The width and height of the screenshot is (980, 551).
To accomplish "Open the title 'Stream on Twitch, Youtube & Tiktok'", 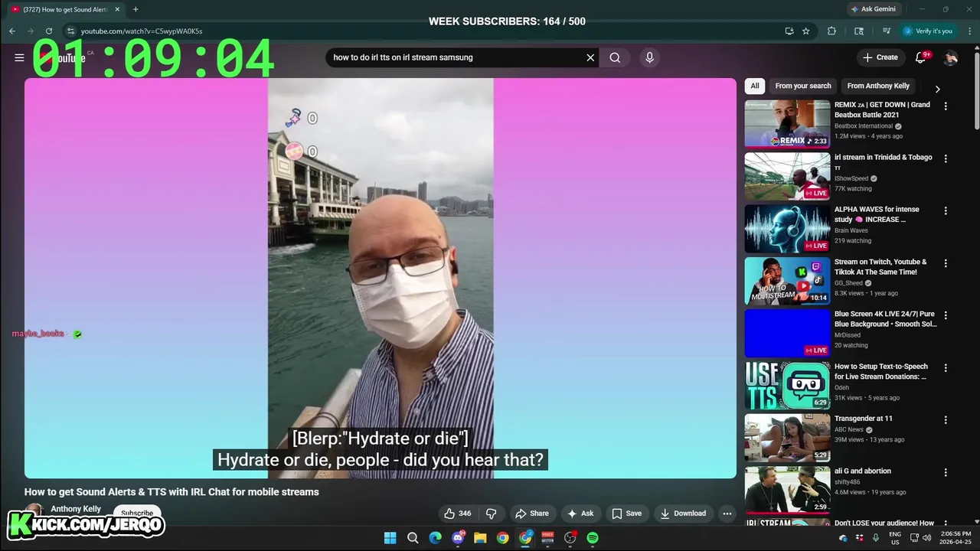I will (x=880, y=267).
